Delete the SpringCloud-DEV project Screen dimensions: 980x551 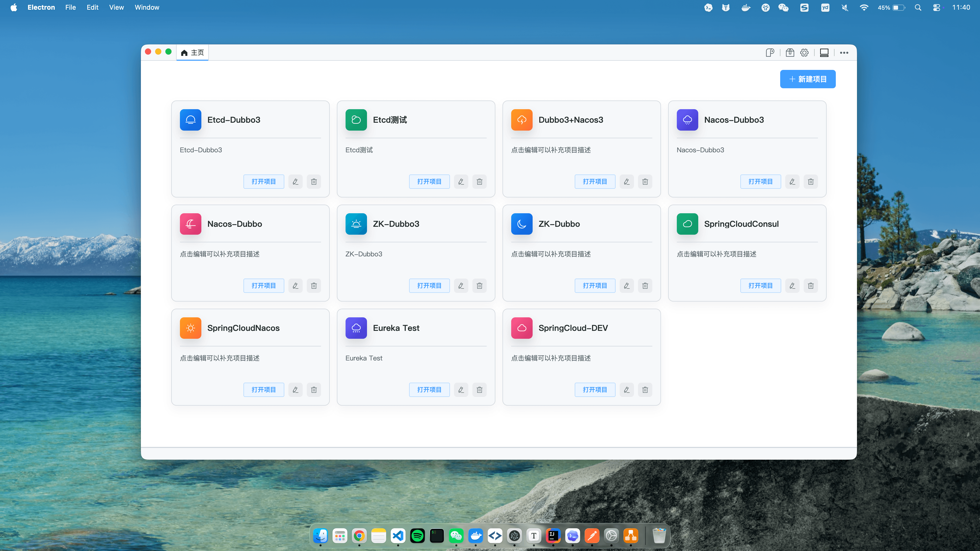pyautogui.click(x=645, y=390)
